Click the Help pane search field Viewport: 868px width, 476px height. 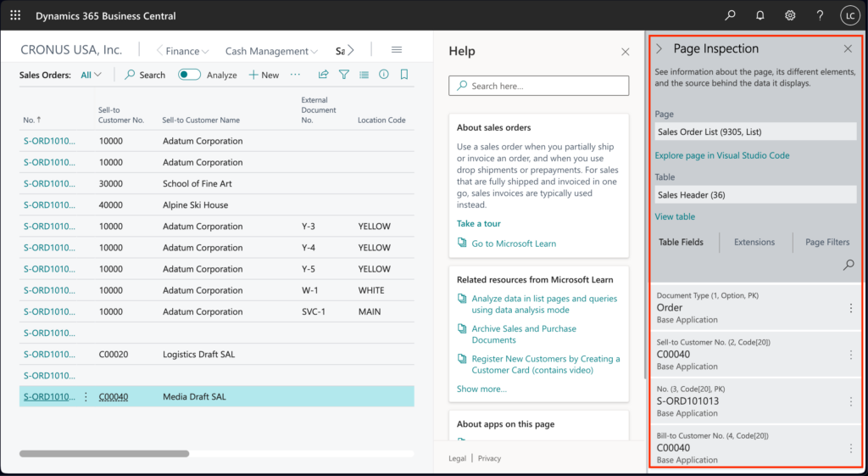pos(538,86)
